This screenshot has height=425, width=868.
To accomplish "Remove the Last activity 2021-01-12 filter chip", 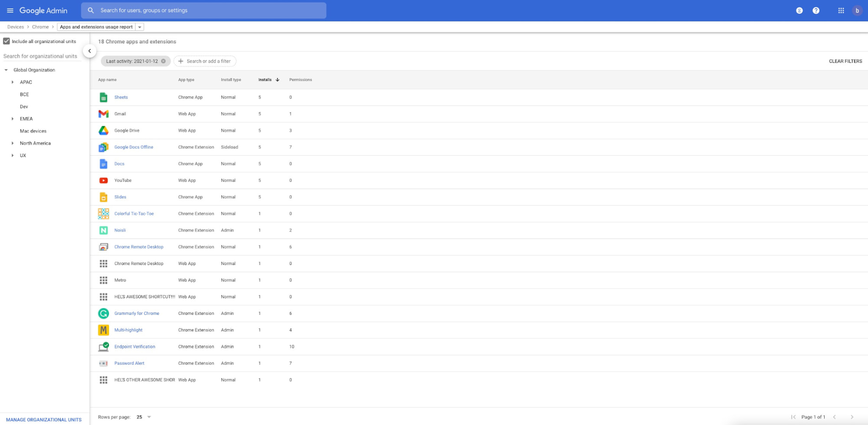I will tap(163, 61).
